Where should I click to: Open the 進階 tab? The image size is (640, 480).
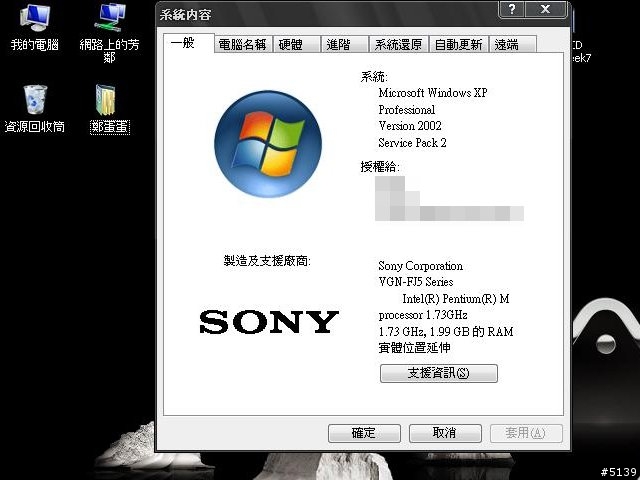(344, 44)
